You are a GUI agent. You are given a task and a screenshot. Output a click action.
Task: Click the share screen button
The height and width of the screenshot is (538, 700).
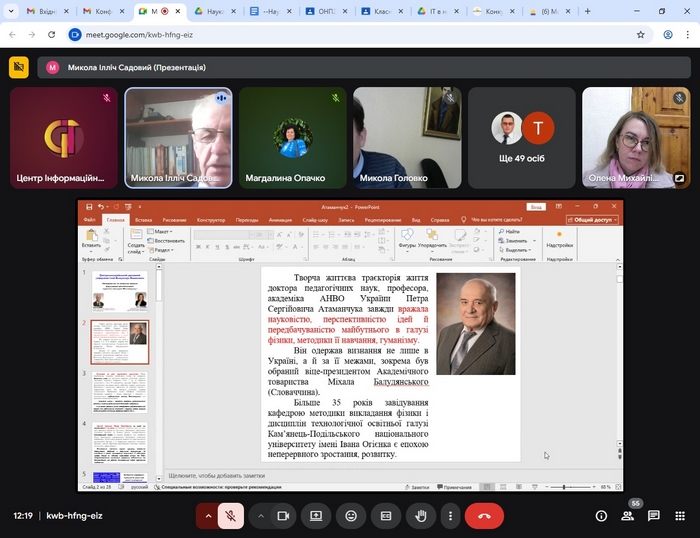(x=316, y=516)
